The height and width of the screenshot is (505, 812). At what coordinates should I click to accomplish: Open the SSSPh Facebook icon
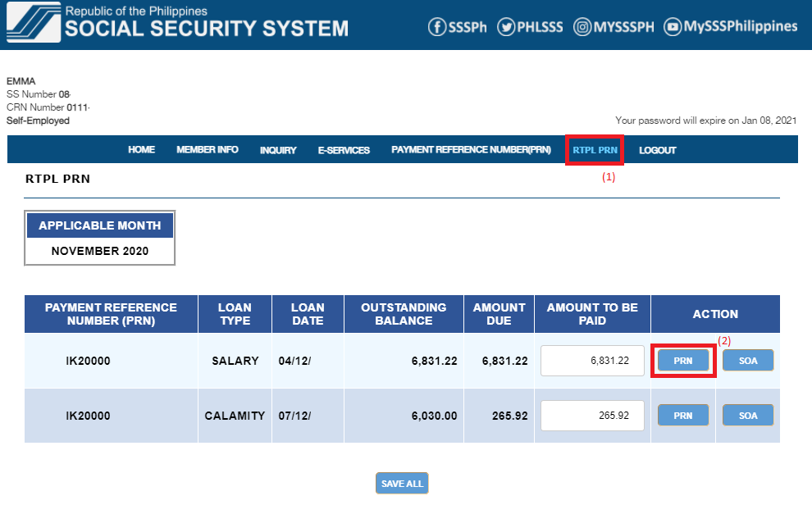pyautogui.click(x=437, y=26)
